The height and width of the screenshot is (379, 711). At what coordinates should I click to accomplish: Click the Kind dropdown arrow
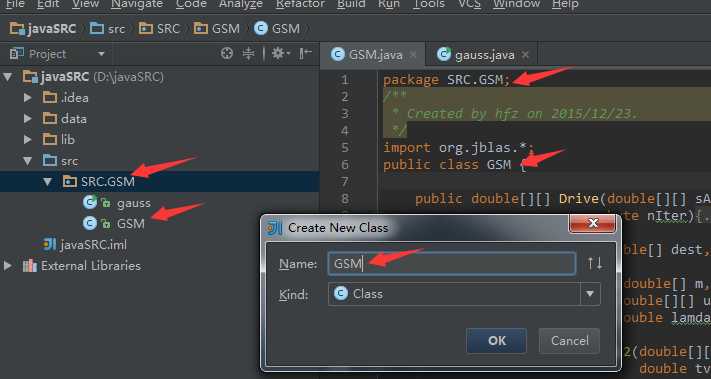[590, 294]
